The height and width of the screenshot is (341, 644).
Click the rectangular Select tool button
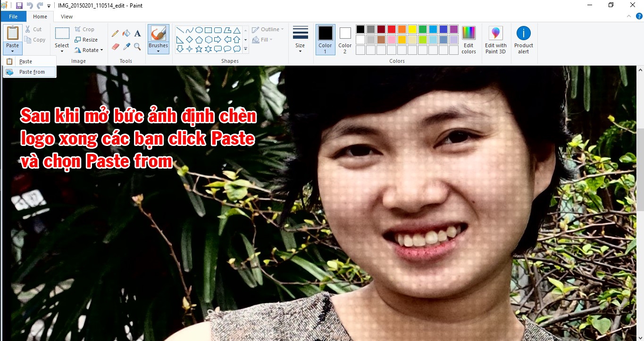pos(62,34)
